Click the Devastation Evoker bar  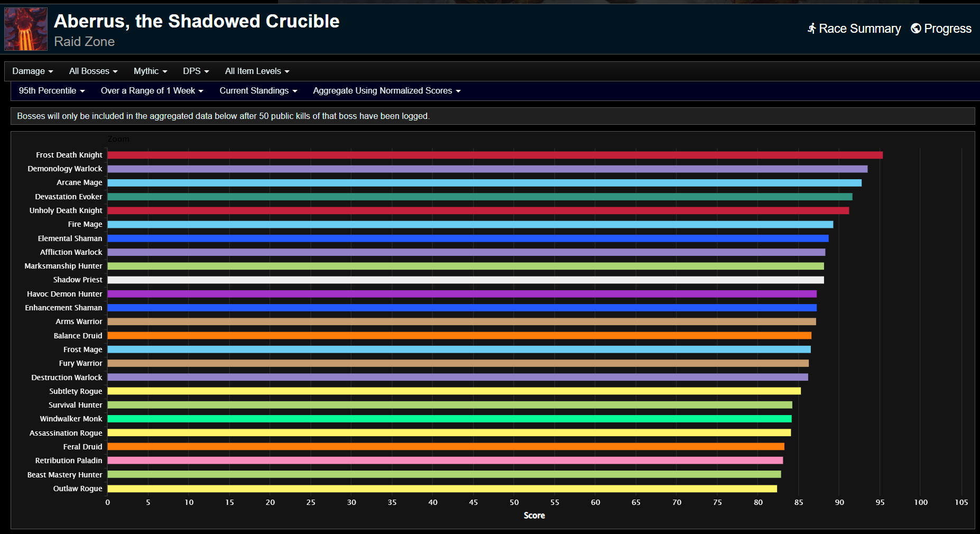click(480, 197)
